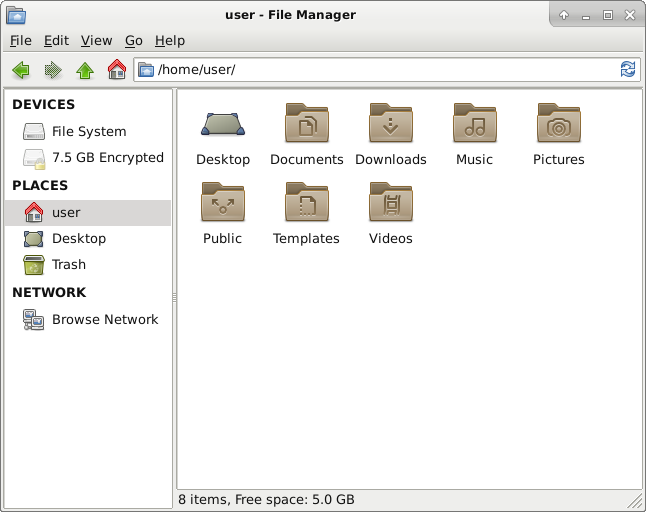Open the Help menu

click(x=170, y=40)
